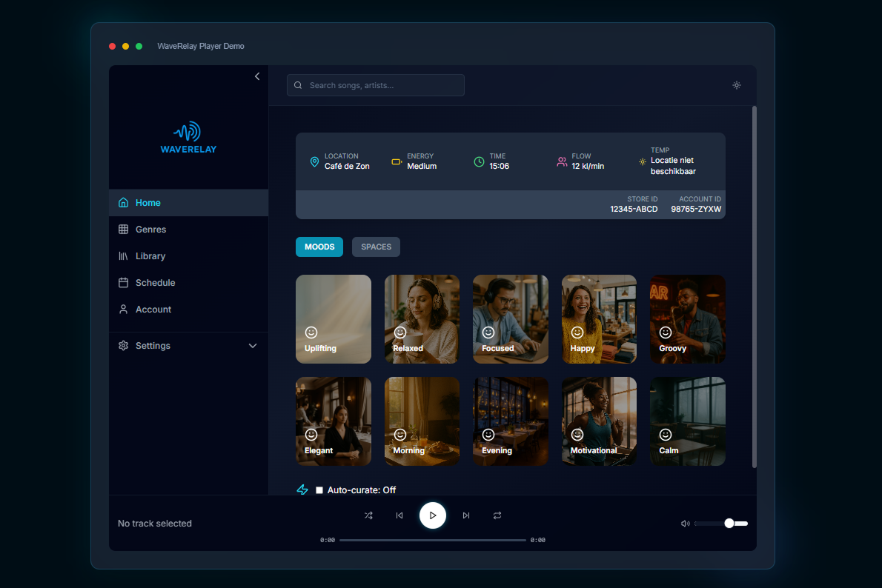
Task: Enable the Auto-curate checkbox
Action: pos(319,490)
